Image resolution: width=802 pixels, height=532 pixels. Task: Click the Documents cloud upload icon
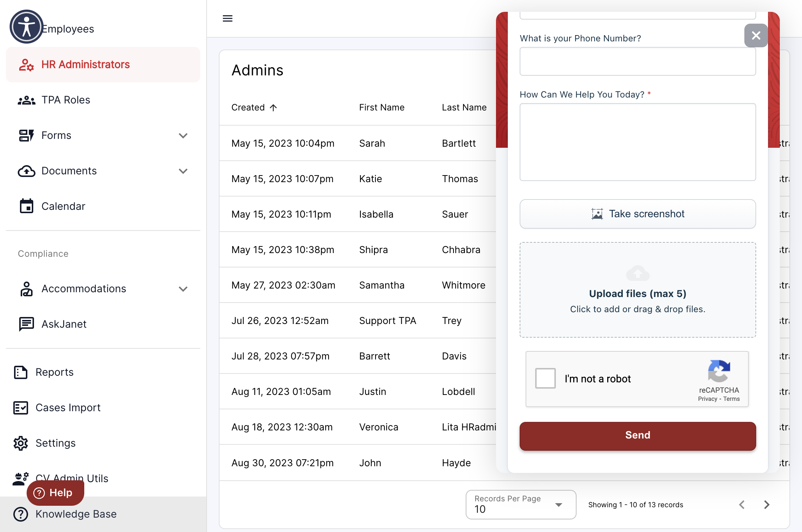[26, 171]
